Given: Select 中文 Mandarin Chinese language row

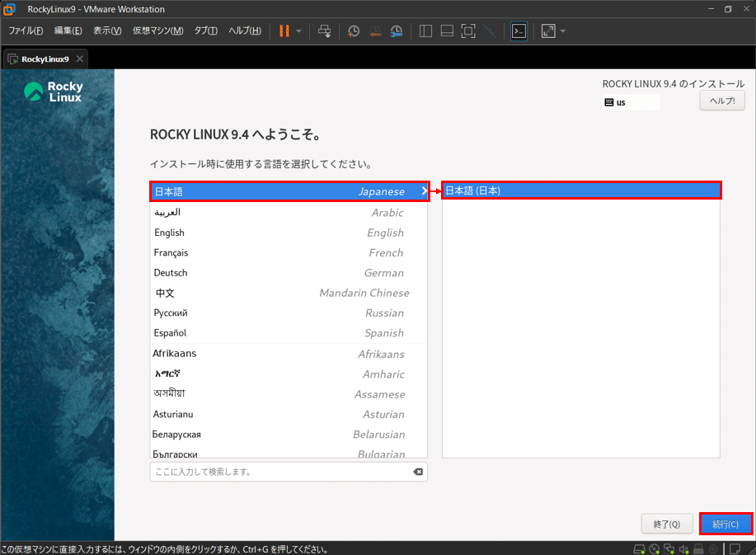Looking at the screenshot, I should click(x=289, y=293).
